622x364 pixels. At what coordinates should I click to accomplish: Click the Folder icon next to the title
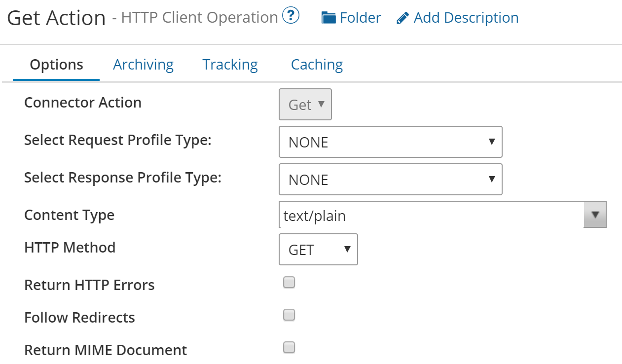tap(328, 17)
